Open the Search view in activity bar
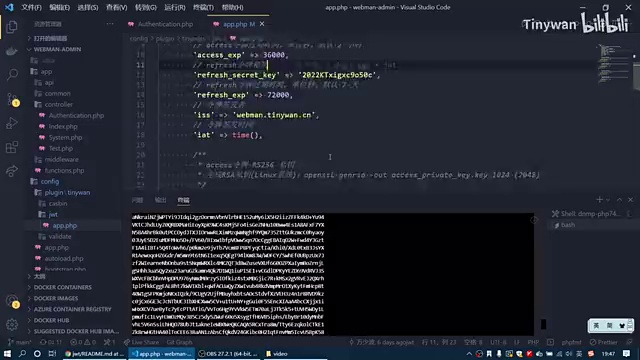 coord(12,75)
